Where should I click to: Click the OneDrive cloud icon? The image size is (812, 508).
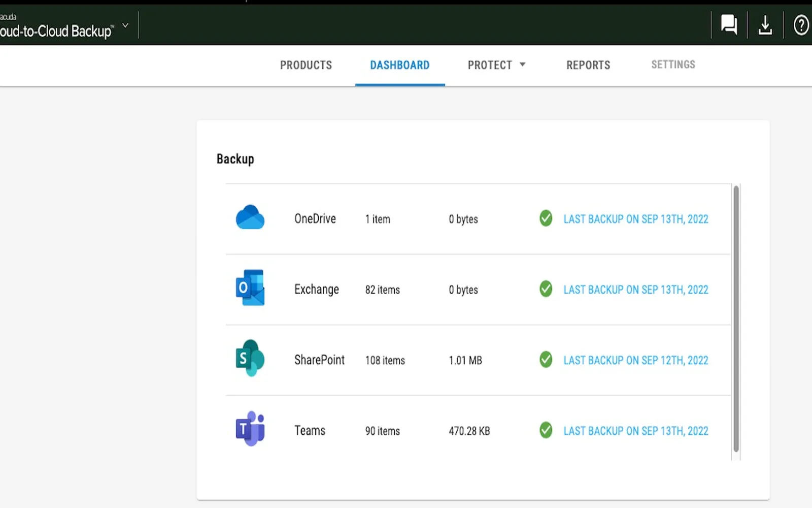tap(250, 217)
